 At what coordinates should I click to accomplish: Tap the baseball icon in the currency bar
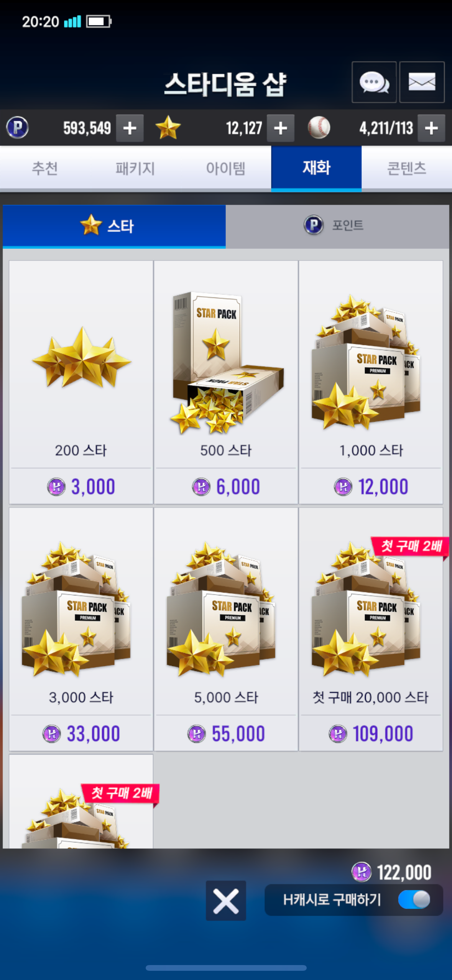(319, 128)
